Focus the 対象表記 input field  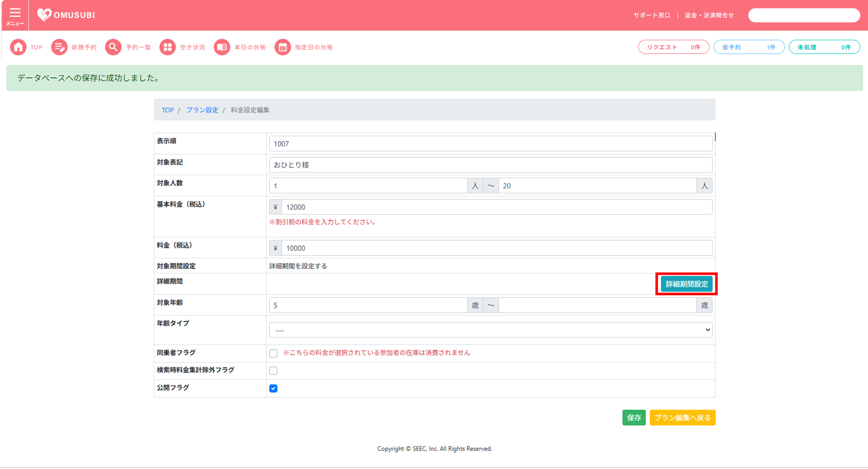490,165
